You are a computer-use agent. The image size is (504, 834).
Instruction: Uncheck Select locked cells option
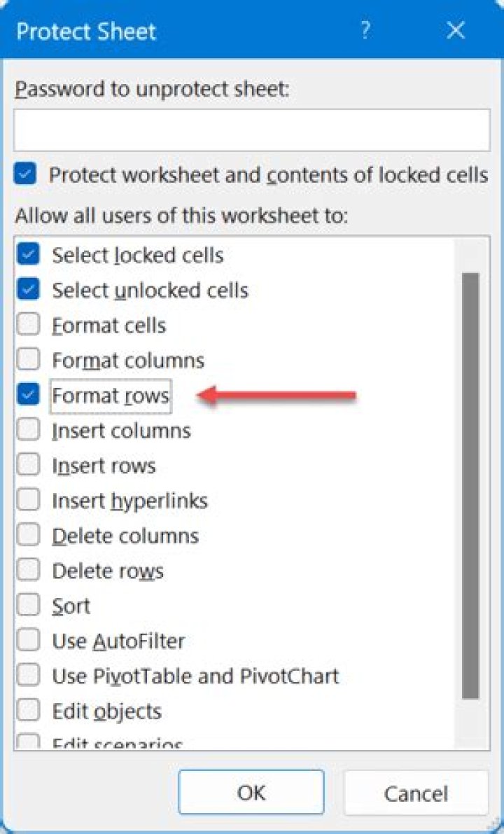(28, 255)
